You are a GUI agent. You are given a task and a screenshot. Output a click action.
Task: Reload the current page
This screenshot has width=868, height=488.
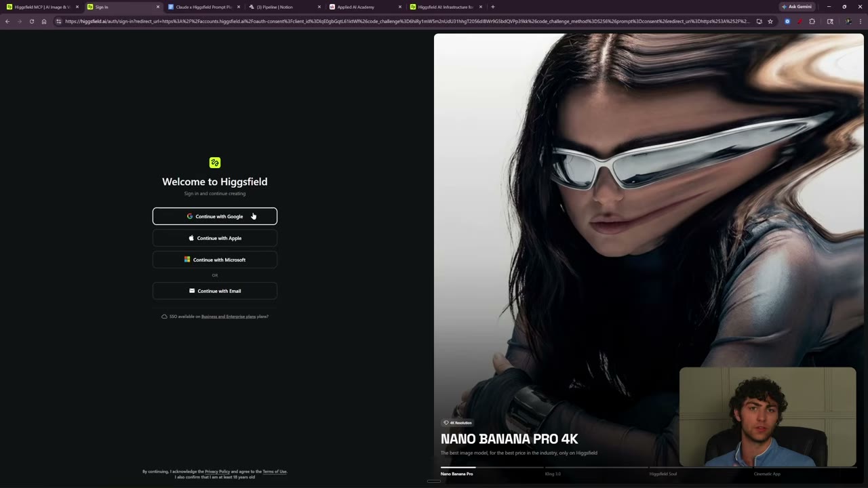click(x=31, y=21)
